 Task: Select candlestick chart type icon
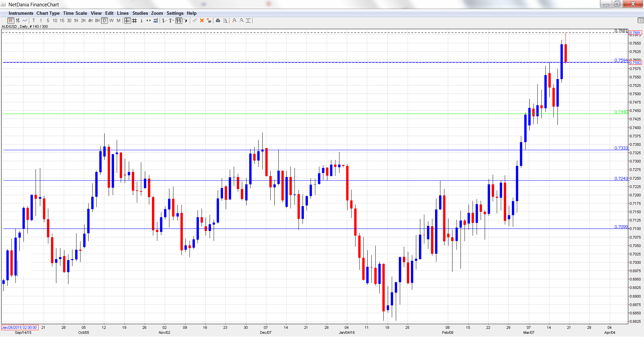pyautogui.click(x=11, y=21)
